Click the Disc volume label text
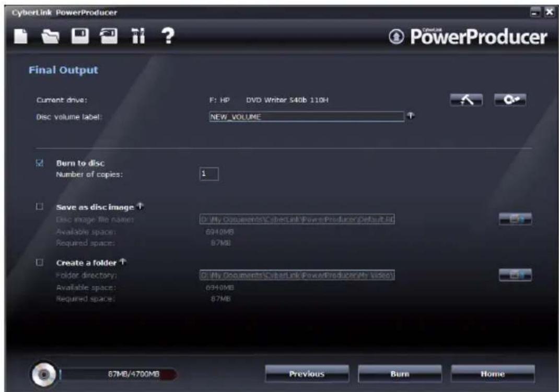 (69, 117)
